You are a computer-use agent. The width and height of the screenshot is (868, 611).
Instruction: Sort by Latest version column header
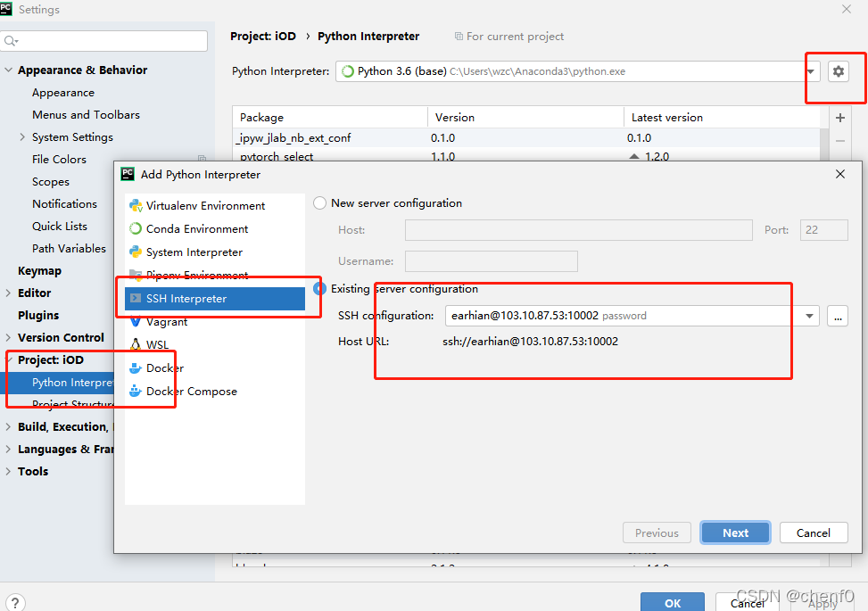pos(723,118)
